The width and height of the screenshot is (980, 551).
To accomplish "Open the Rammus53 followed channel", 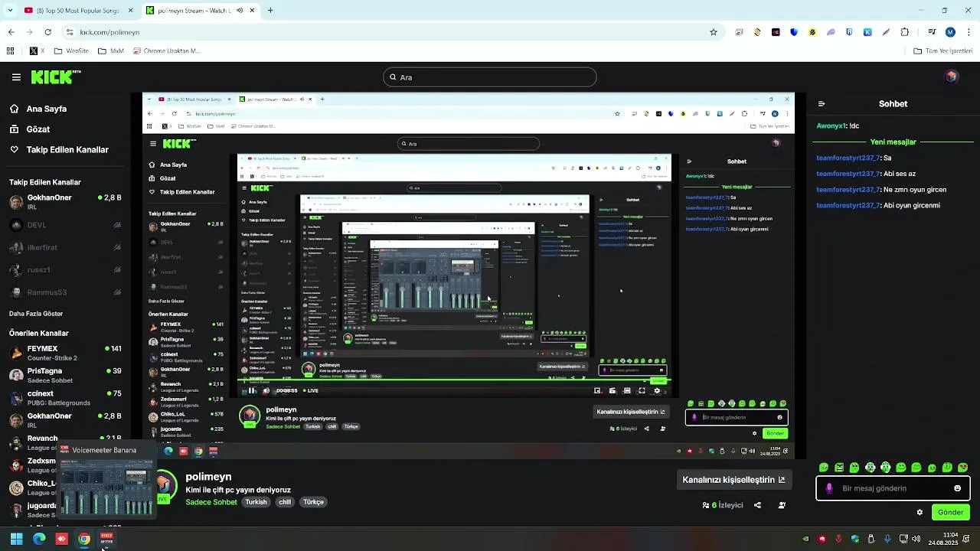I will (65, 292).
